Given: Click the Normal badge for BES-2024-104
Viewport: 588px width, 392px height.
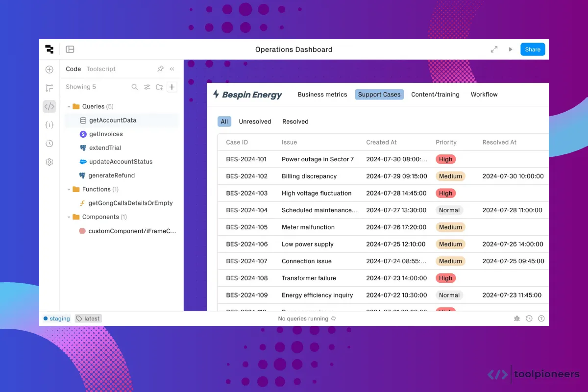Looking at the screenshot, I should pos(449,210).
